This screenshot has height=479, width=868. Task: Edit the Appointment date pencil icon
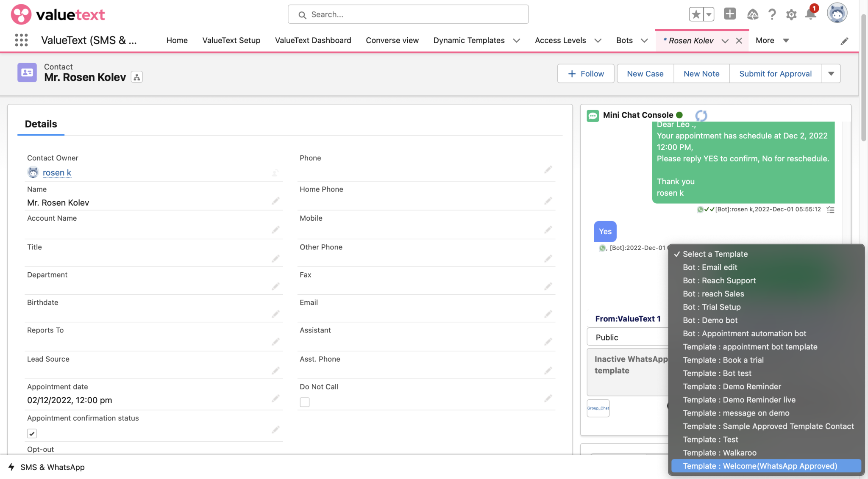[x=276, y=398]
